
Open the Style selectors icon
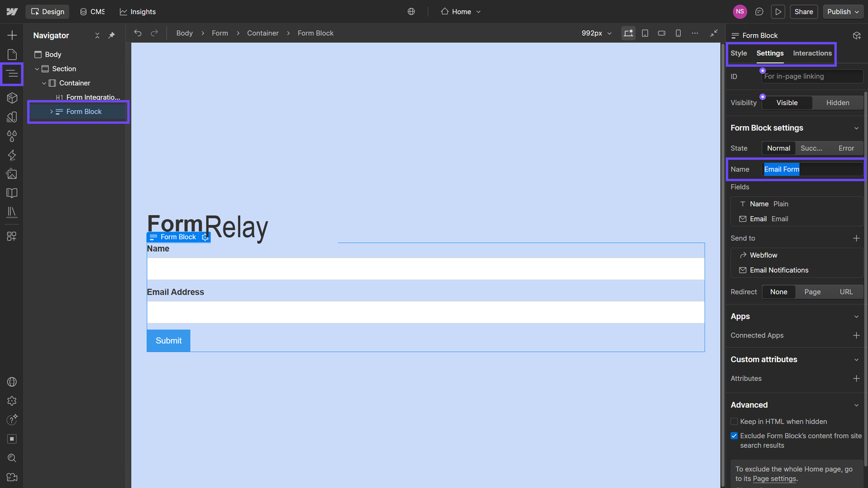tap(12, 117)
